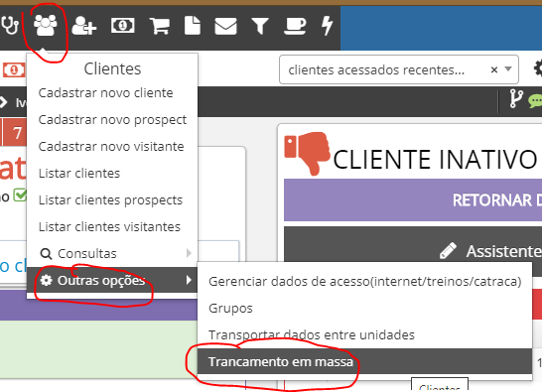542x392 pixels.
Task: Open the stethoscope icon in toolbar
Action: point(9,26)
